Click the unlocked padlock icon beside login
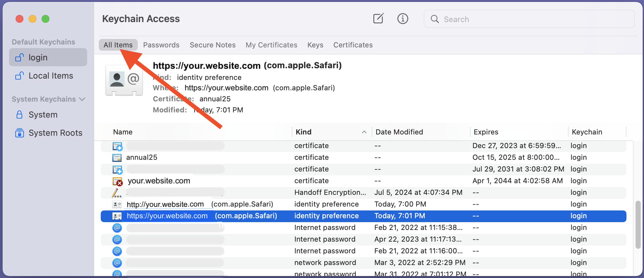This screenshot has width=644, height=278. 19,57
